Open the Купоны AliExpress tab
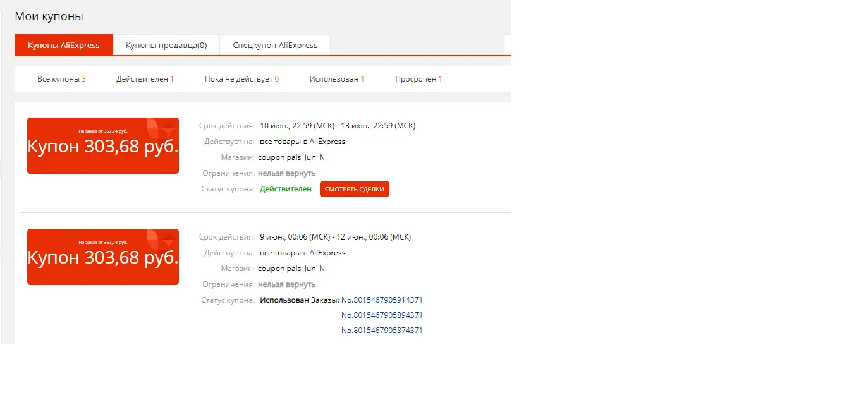Viewport: 868px width, 407px height. point(64,46)
